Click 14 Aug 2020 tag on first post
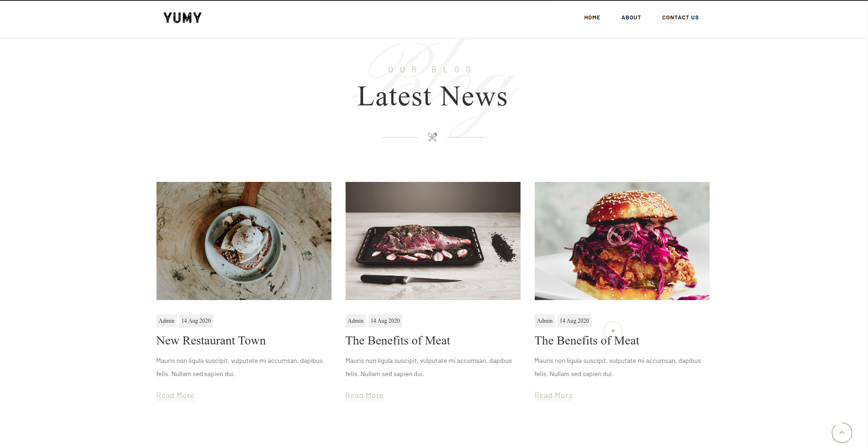 pos(196,321)
